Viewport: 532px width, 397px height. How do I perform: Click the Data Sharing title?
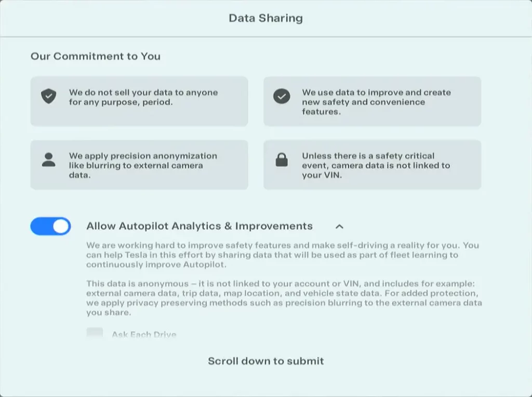pyautogui.click(x=265, y=18)
